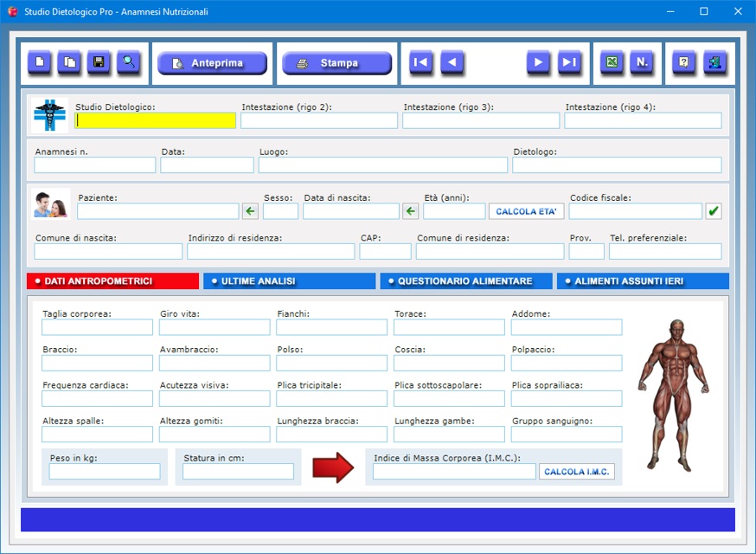The width and height of the screenshot is (756, 554).
Task: Click the Giro vita field
Action: (x=215, y=327)
